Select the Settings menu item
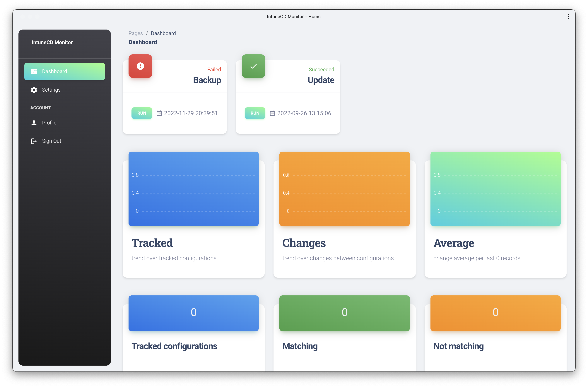The image size is (588, 387). coord(51,90)
